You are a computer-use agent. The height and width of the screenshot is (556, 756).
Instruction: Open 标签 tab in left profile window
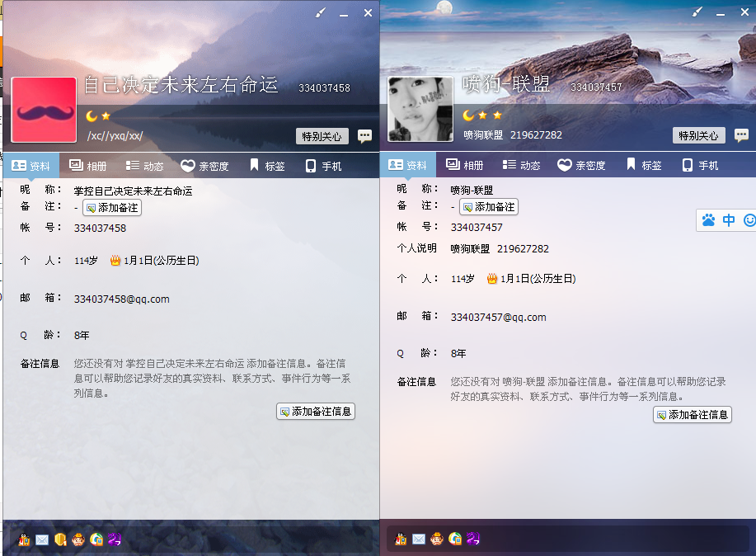pos(268,166)
